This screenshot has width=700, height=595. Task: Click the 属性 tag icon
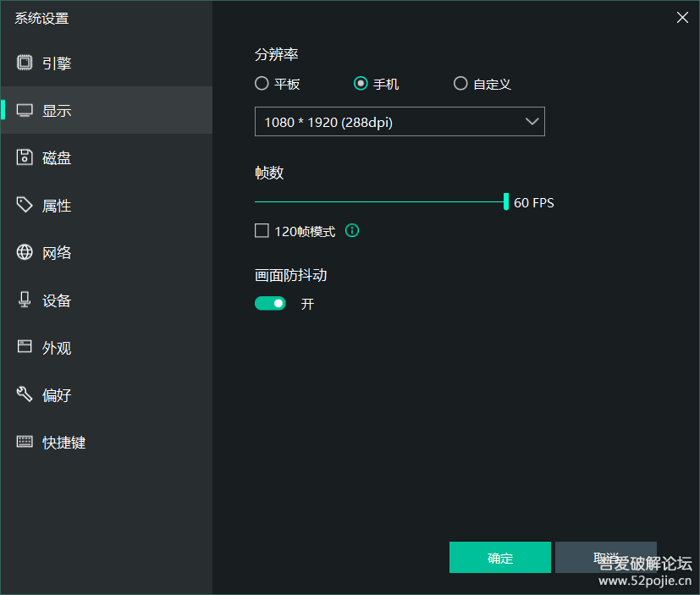[x=25, y=205]
